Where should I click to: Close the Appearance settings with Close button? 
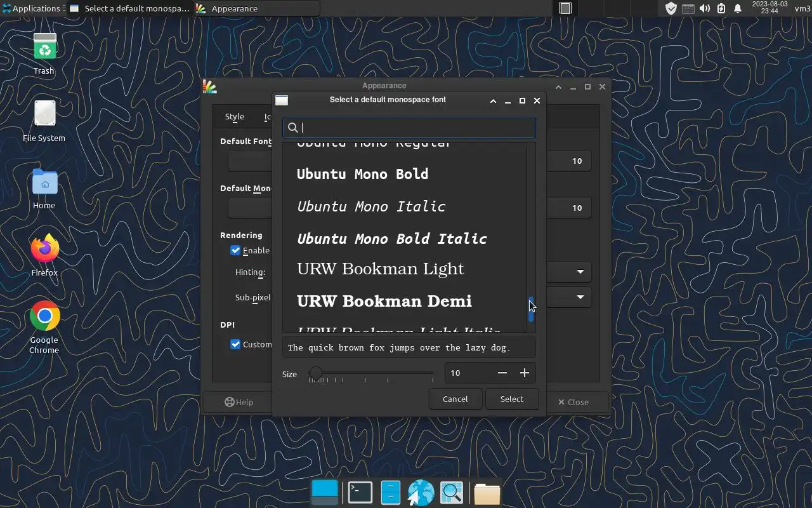coord(573,402)
